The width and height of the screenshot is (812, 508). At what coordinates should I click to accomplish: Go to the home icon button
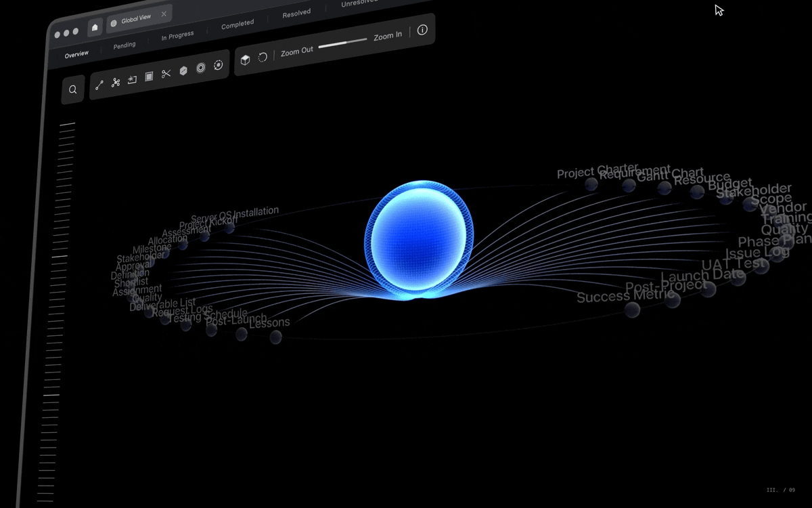(95, 27)
